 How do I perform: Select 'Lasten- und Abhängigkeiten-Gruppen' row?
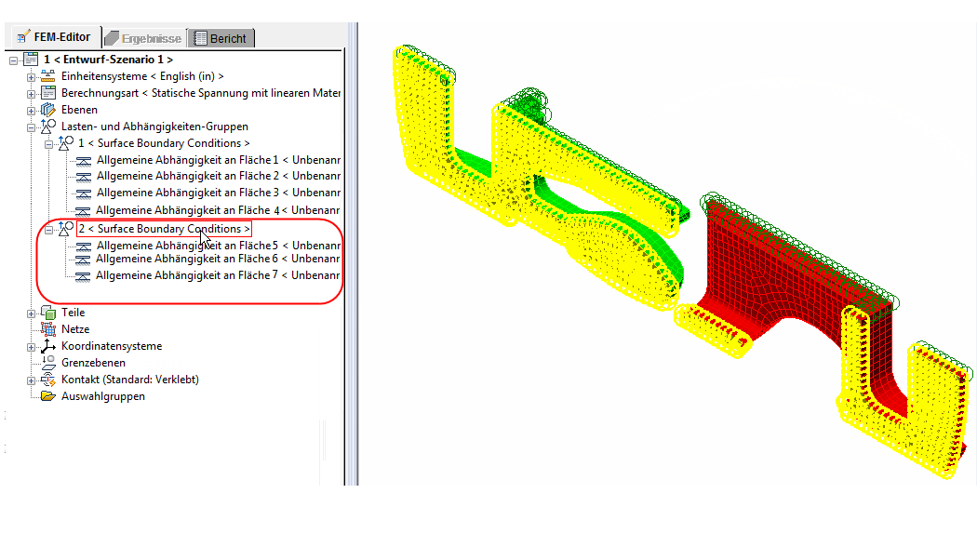(x=154, y=127)
